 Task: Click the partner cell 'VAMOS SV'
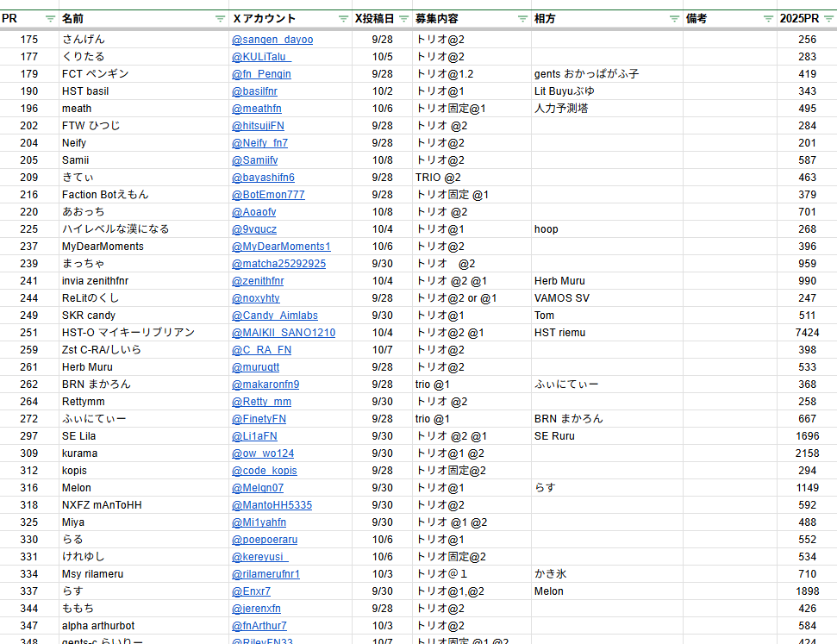pyautogui.click(x=608, y=298)
